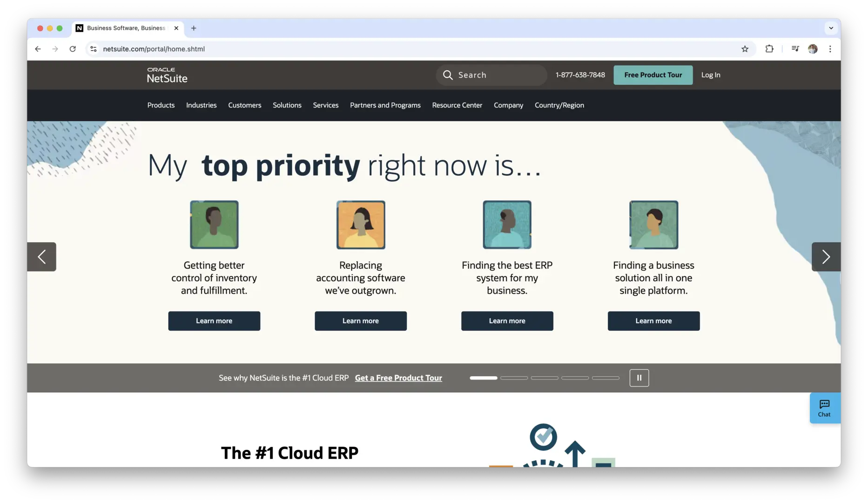Open the Chrome three-dot menu
The image size is (868, 503).
click(x=830, y=49)
